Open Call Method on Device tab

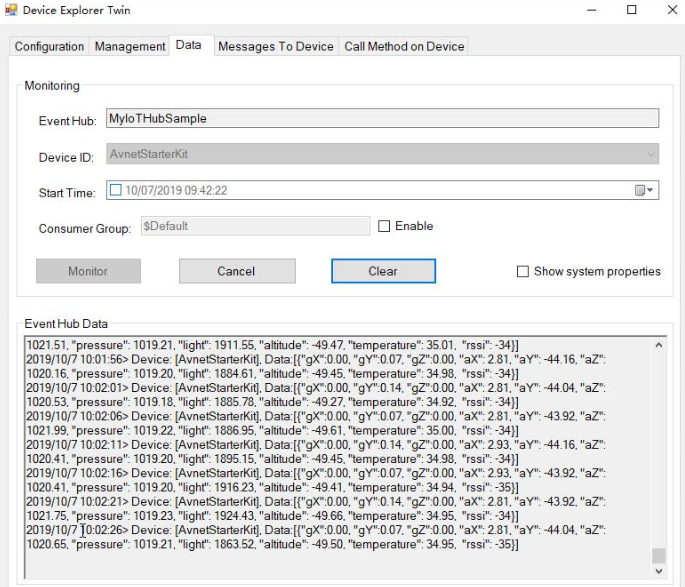click(x=404, y=46)
